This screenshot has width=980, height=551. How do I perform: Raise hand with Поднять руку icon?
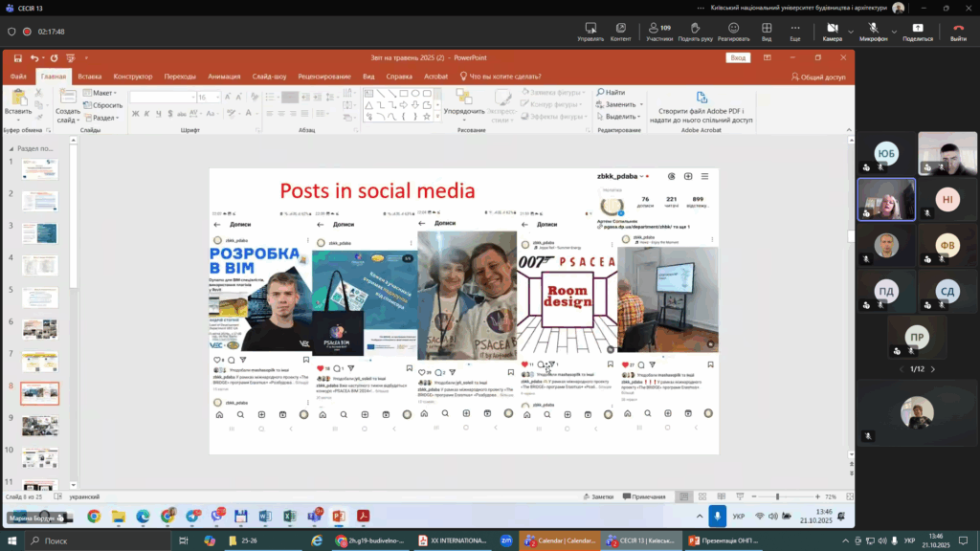695,29
